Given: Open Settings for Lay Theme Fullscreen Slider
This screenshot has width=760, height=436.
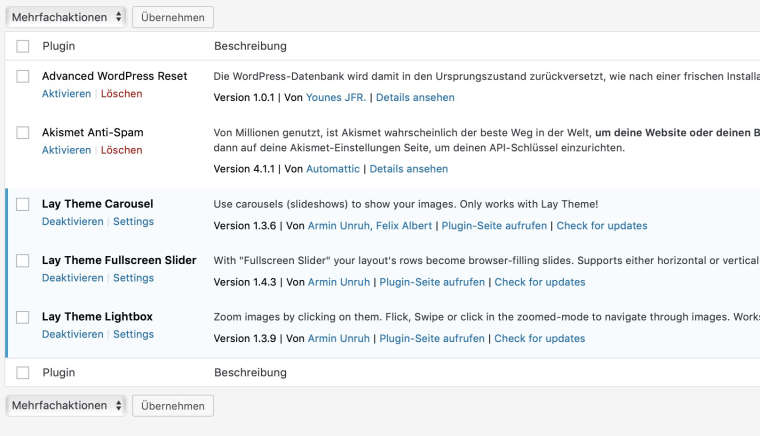Looking at the screenshot, I should coord(133,278).
